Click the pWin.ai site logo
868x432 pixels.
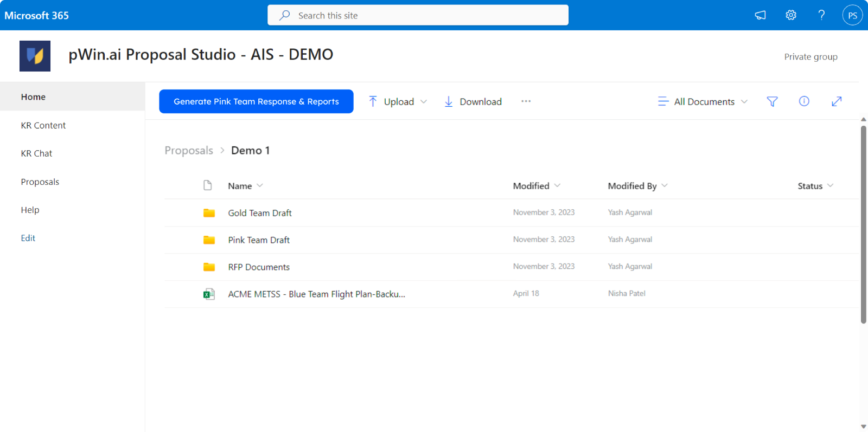tap(35, 56)
